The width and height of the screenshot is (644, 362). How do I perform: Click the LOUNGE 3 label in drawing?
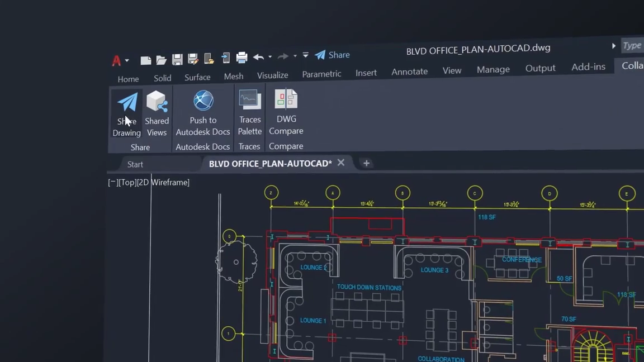coord(434,270)
